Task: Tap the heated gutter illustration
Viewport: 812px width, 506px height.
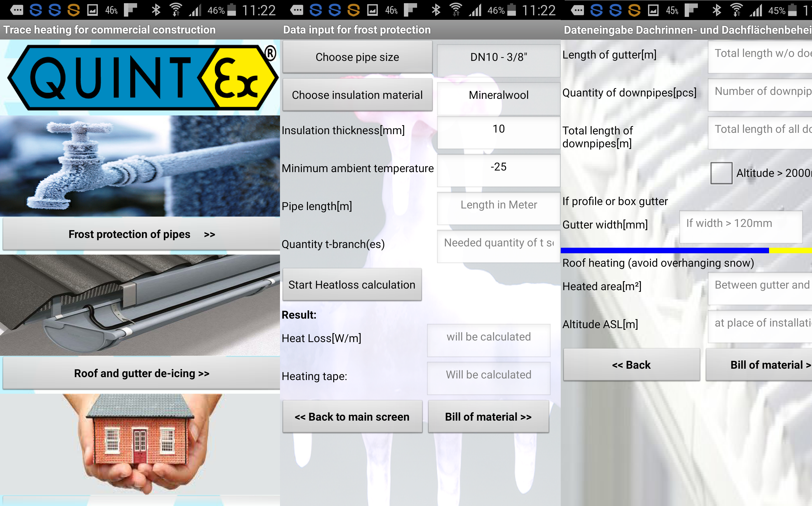Action: (x=140, y=305)
